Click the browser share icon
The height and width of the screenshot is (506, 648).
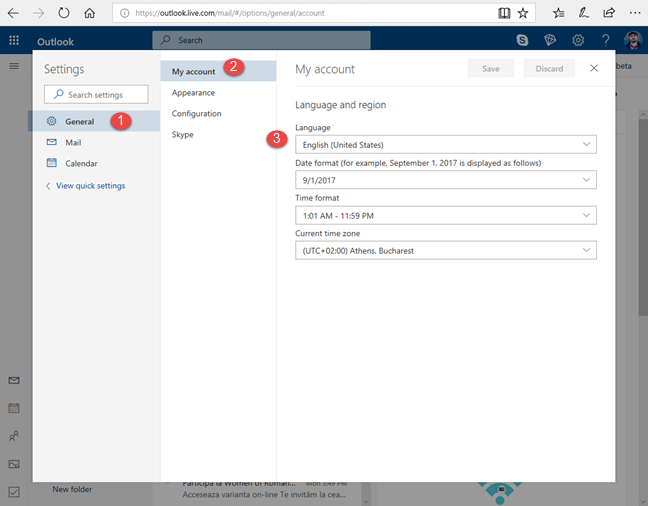pos(609,13)
